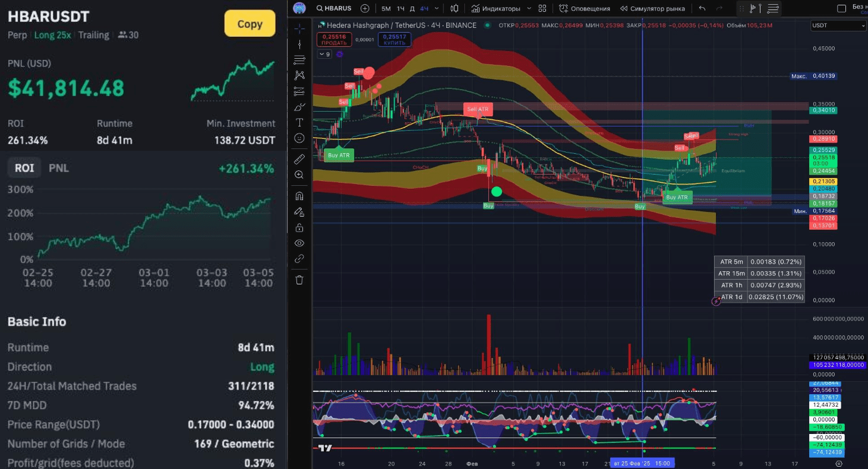Switch to the PNL tab

(59, 168)
